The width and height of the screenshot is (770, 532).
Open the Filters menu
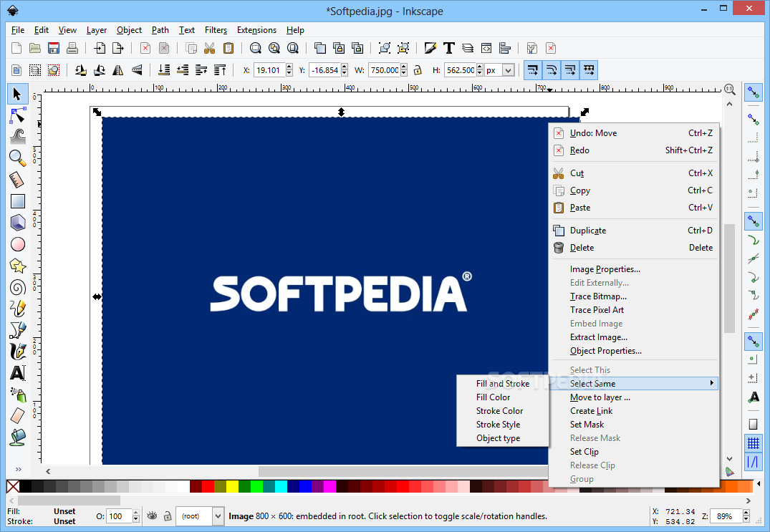[x=216, y=30]
